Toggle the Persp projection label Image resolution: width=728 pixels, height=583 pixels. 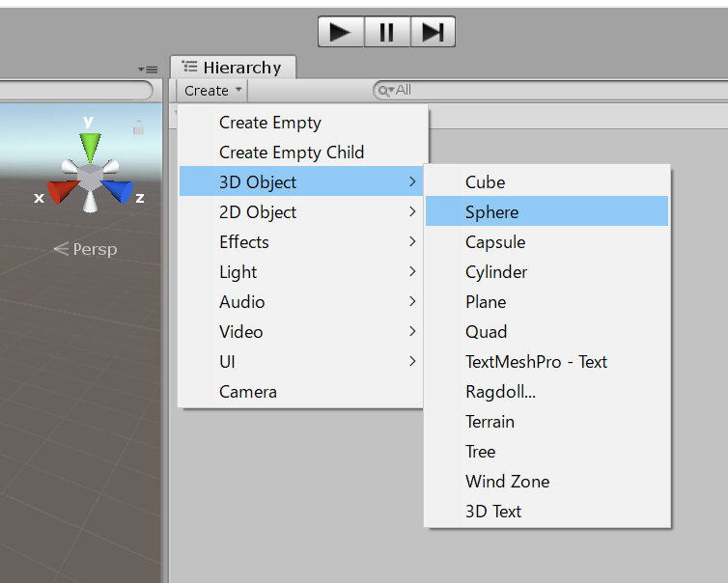(x=85, y=249)
